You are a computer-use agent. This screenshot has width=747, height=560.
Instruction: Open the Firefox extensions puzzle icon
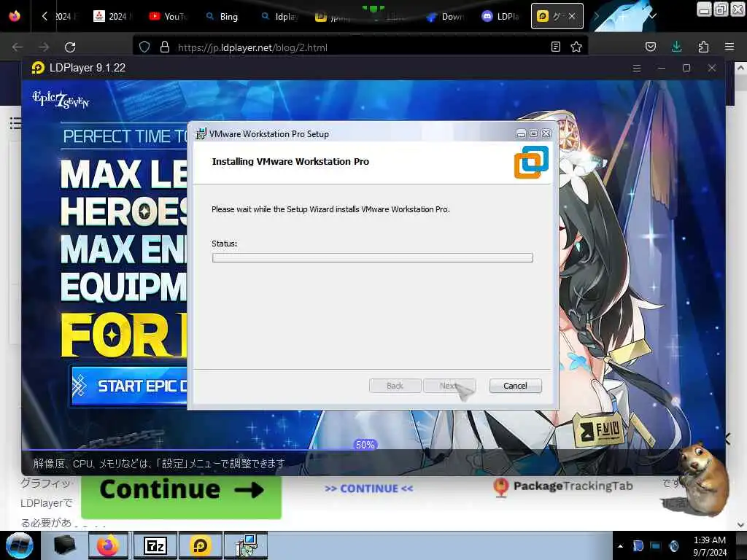pyautogui.click(x=703, y=47)
